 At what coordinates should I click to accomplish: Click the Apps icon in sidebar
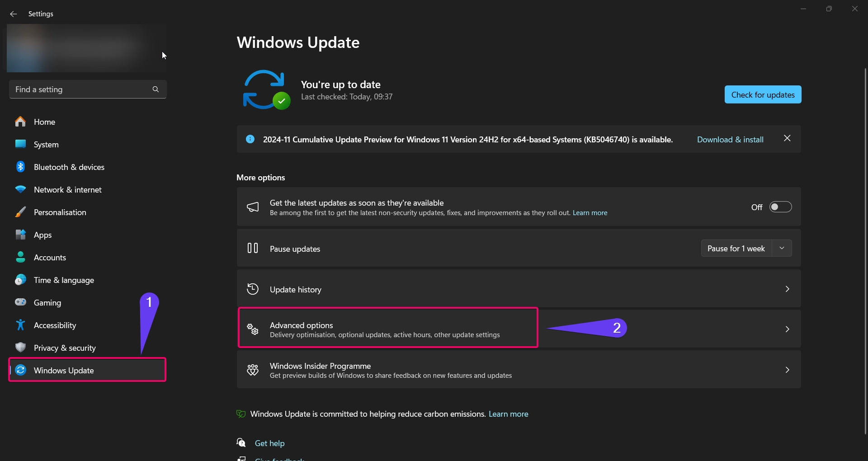20,235
